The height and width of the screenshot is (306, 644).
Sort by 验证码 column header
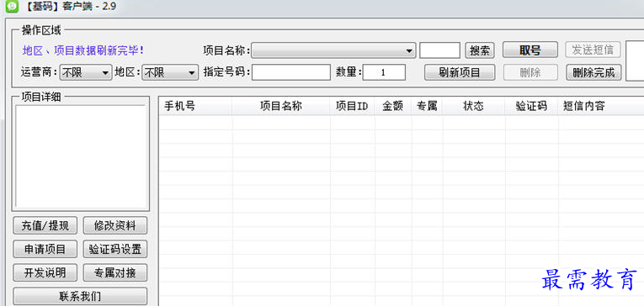532,106
